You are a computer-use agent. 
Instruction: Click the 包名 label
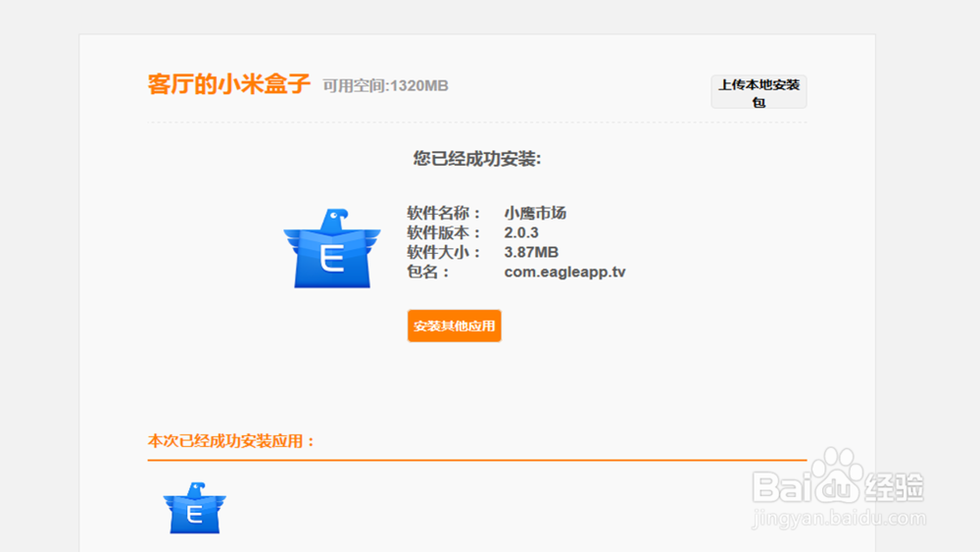pos(428,272)
